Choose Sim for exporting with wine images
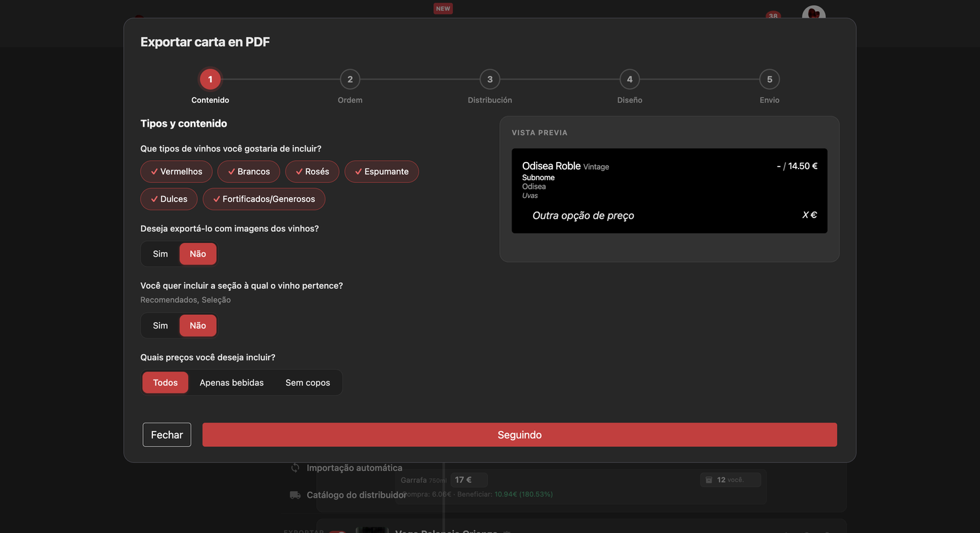 (x=161, y=254)
